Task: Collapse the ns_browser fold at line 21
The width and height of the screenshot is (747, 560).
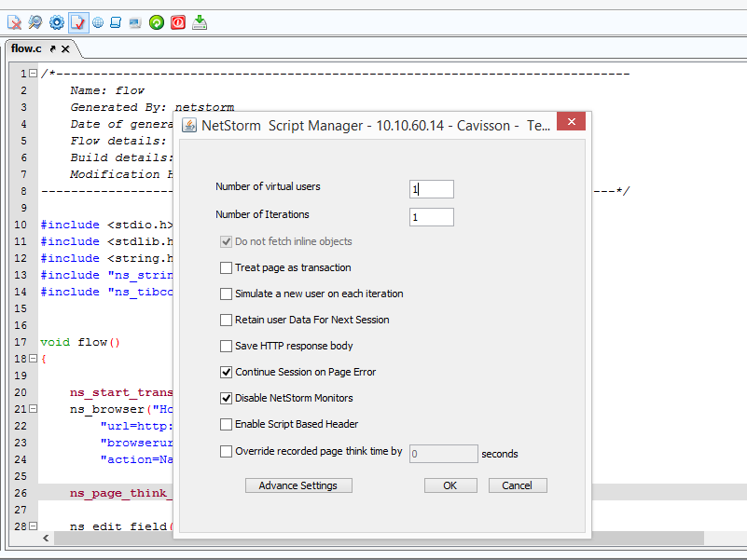Action: pyautogui.click(x=33, y=408)
